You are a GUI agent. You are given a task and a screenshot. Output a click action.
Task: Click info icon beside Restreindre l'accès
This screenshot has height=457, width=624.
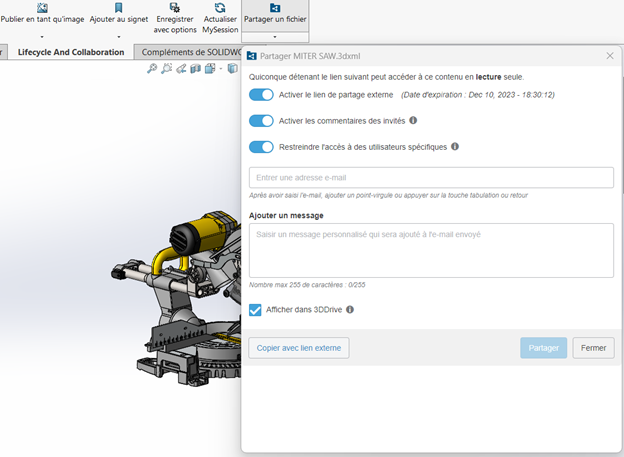tap(455, 146)
